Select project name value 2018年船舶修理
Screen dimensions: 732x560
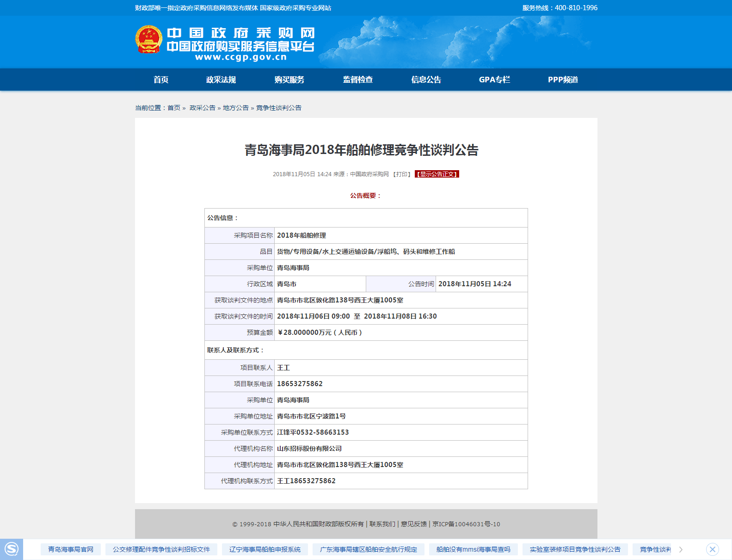(x=301, y=235)
